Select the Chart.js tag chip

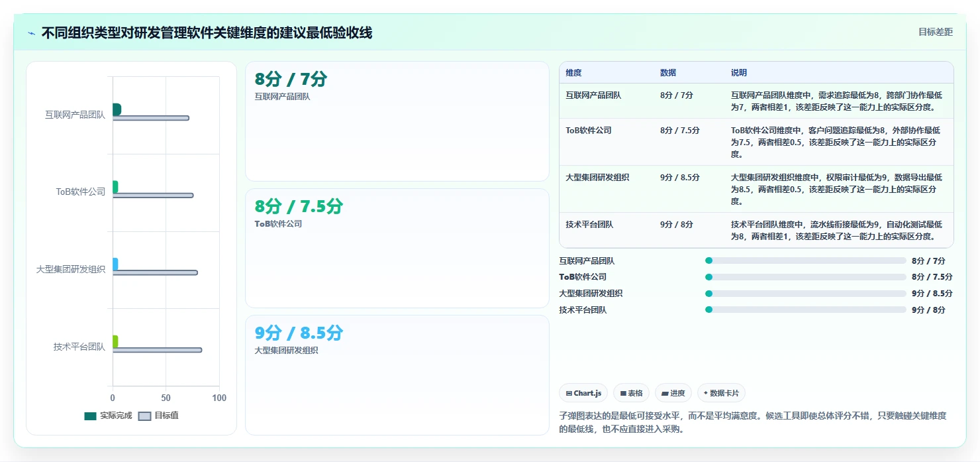[x=583, y=393]
